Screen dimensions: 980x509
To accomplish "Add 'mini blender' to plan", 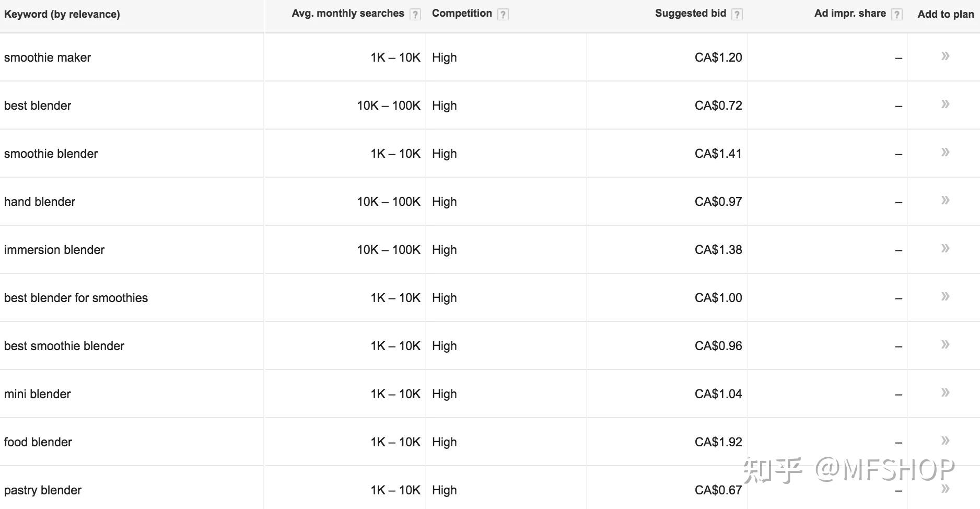I will click(945, 392).
